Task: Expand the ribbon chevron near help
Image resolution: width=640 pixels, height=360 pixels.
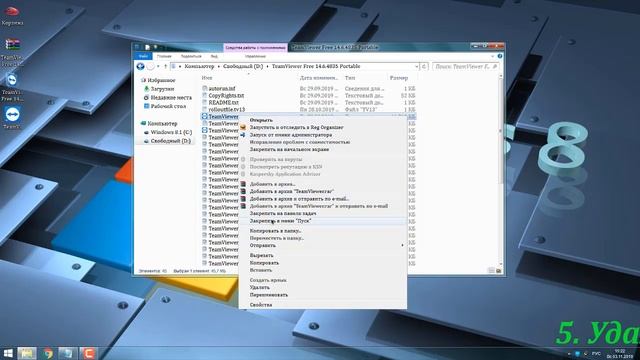Action: pos(492,56)
